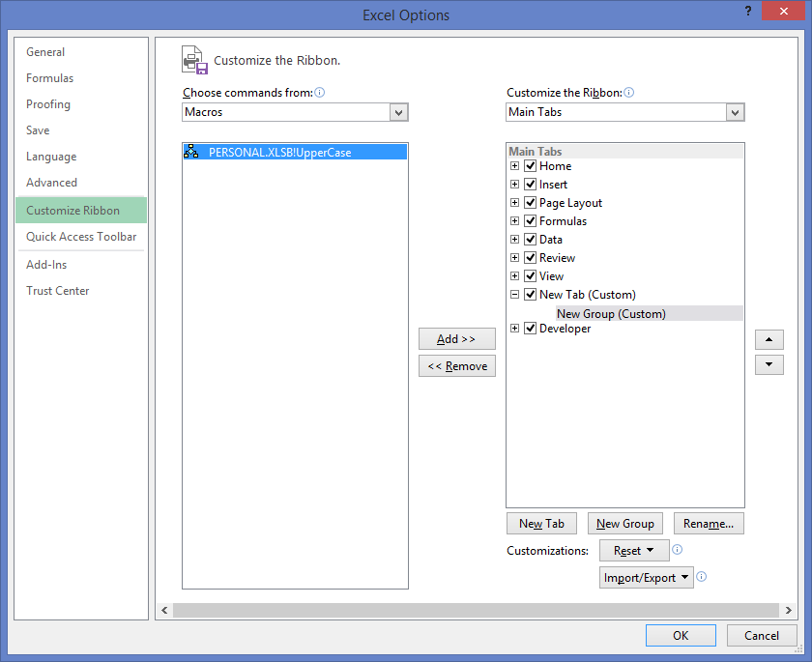Image resolution: width=812 pixels, height=662 pixels.
Task: Close the Excel Options dialog
Action: 784,11
